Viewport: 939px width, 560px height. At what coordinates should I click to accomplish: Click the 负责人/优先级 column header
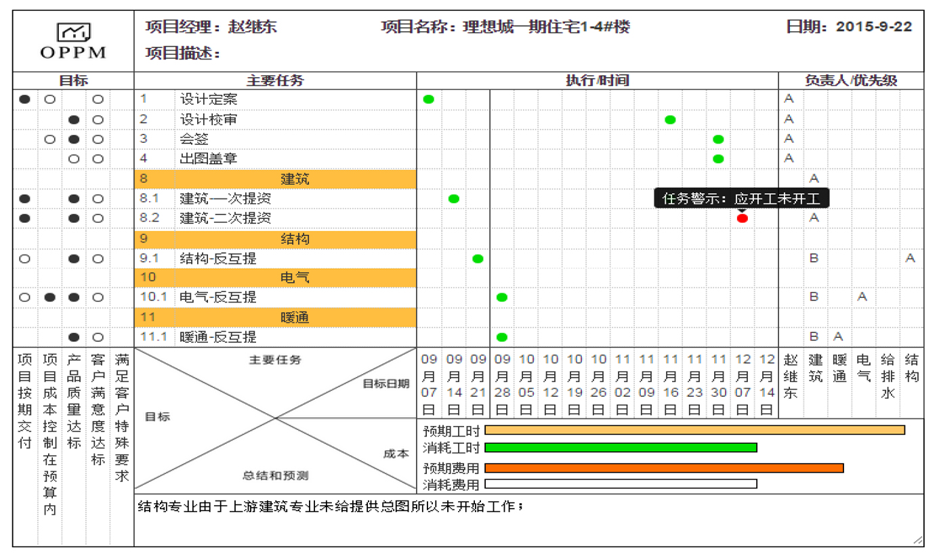(851, 81)
